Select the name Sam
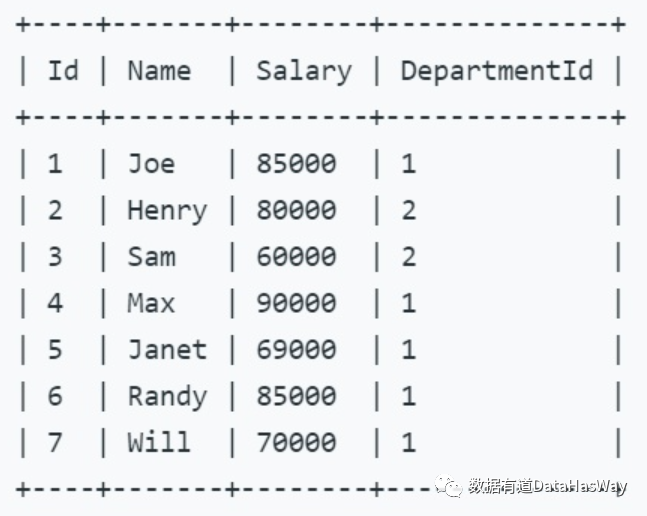This screenshot has width=647, height=516. 150,257
